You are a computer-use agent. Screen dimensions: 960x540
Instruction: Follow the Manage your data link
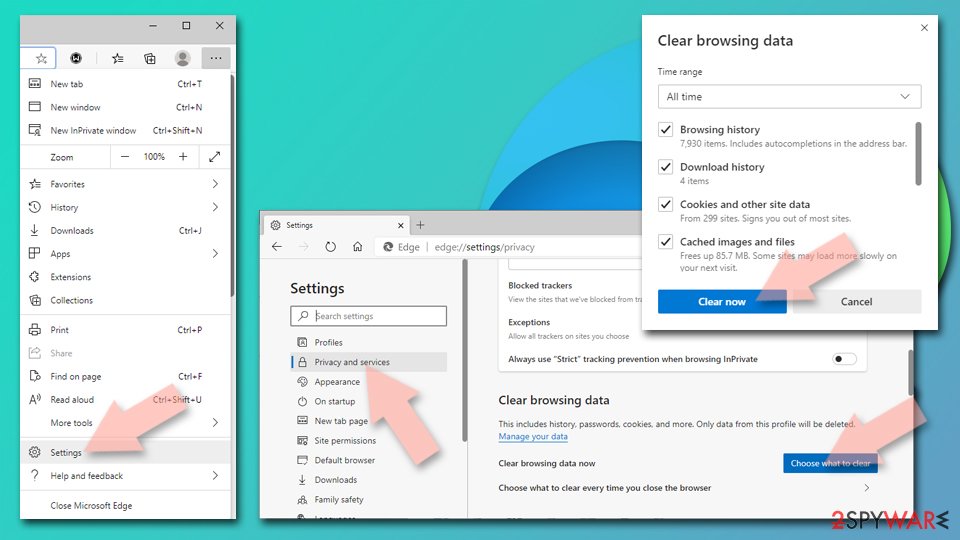533,437
